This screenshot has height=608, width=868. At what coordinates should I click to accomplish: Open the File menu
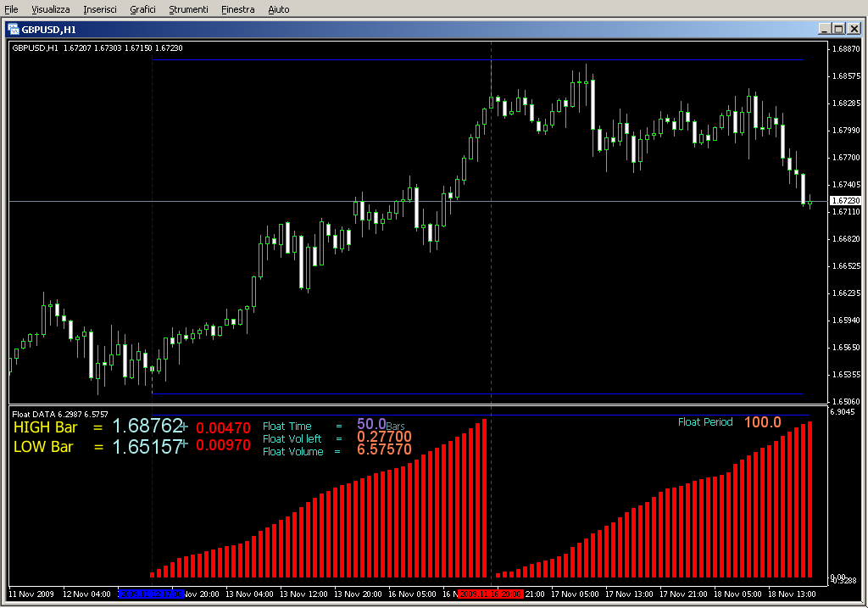pos(12,9)
